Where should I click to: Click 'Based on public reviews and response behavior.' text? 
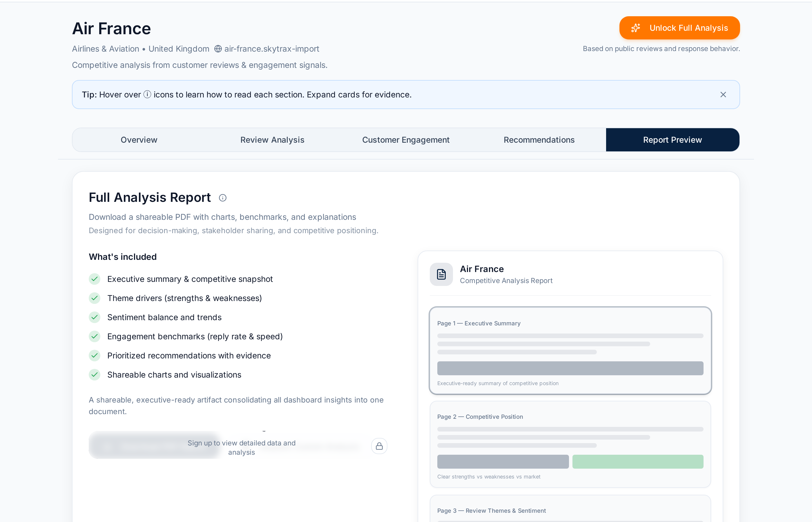click(x=661, y=48)
